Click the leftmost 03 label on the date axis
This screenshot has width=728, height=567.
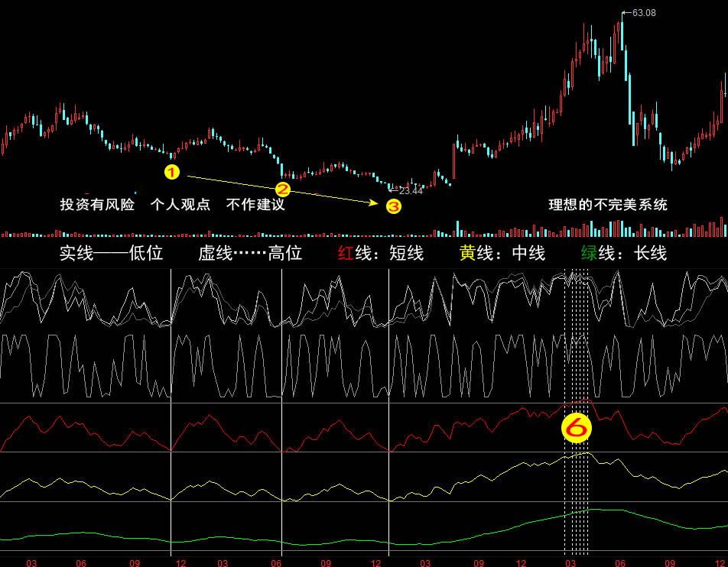31,562
